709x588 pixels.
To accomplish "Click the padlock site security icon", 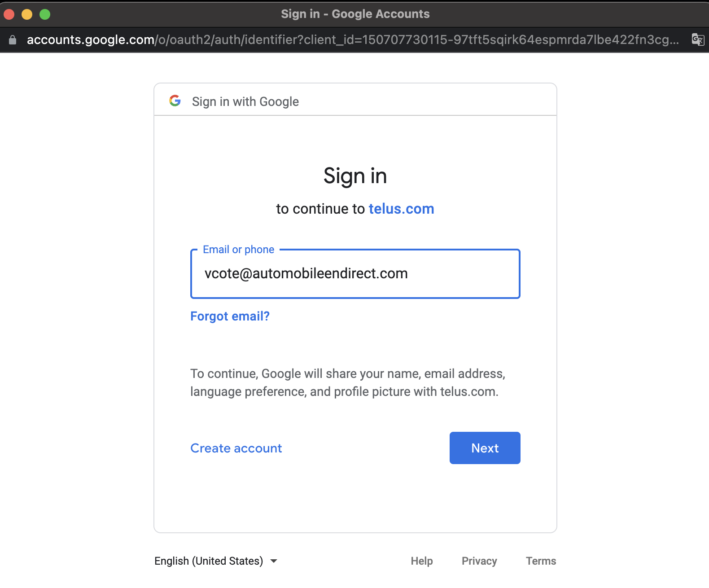I will [13, 40].
